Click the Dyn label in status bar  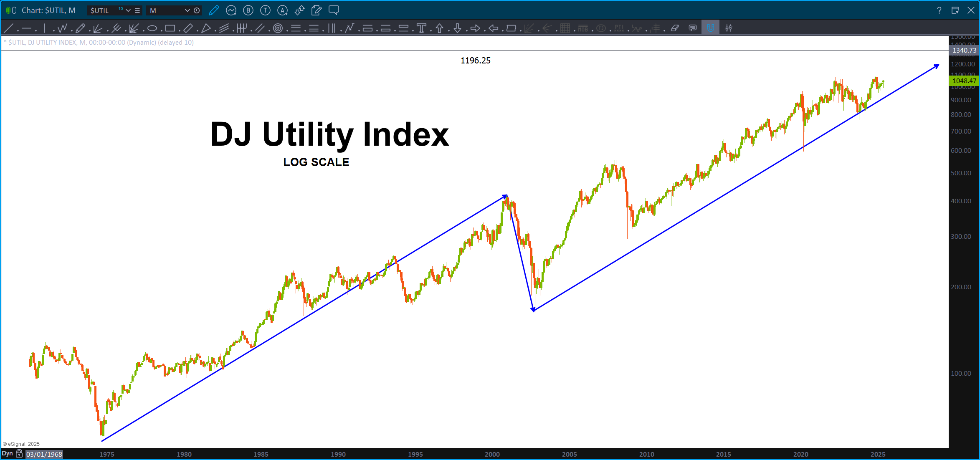click(8, 454)
